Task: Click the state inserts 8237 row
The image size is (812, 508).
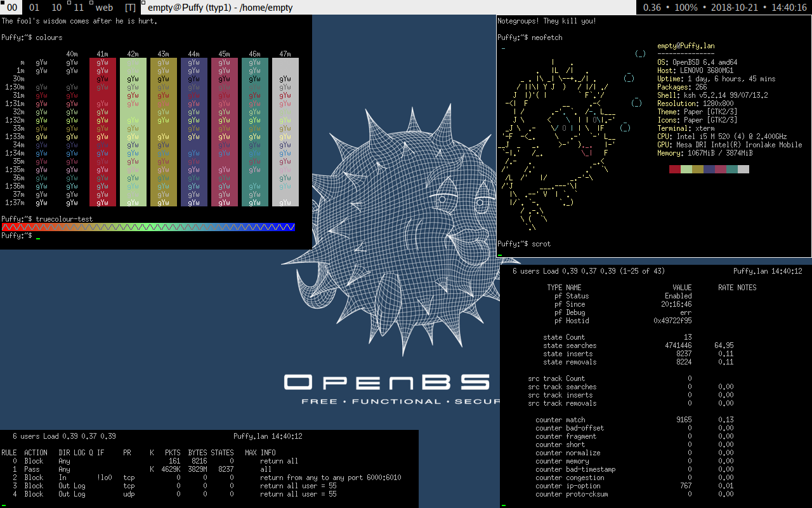Action: tap(638, 354)
